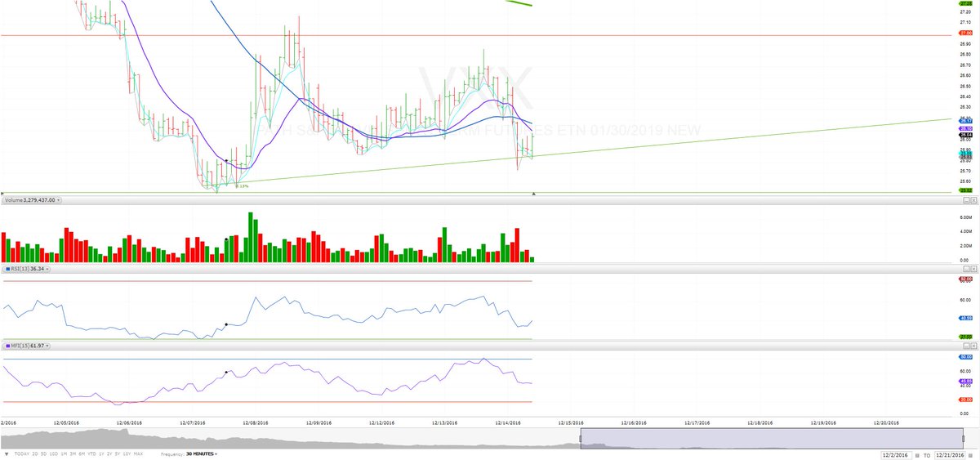The width and height of the screenshot is (980, 460).
Task: Select the TODAY time range
Action: pyautogui.click(x=22, y=453)
